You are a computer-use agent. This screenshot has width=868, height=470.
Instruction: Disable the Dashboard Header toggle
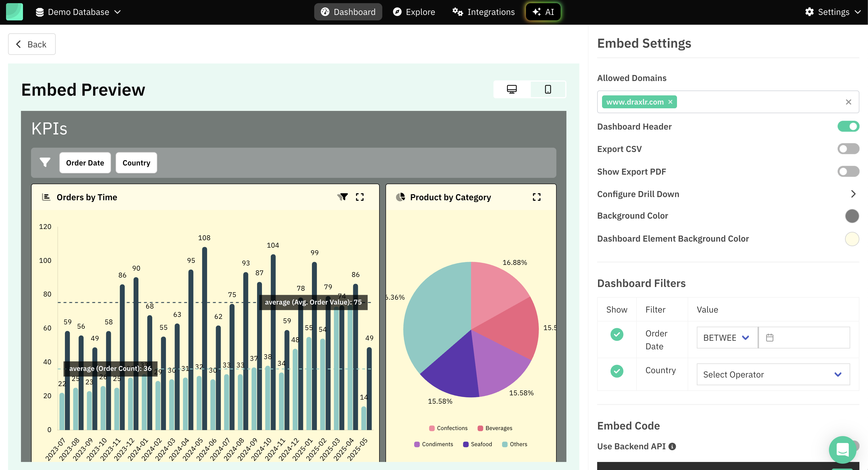(x=848, y=126)
